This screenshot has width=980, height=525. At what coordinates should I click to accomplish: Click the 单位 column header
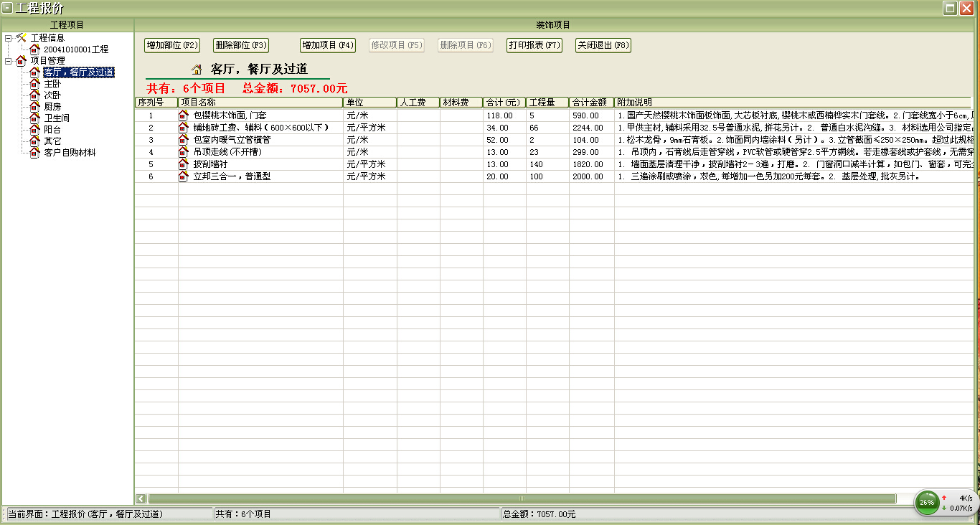370,103
